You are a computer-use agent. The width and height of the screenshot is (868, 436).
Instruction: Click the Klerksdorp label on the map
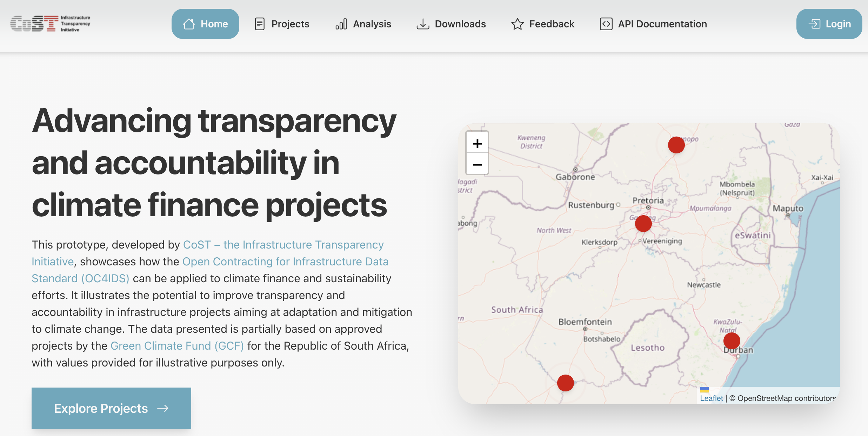pyautogui.click(x=600, y=242)
